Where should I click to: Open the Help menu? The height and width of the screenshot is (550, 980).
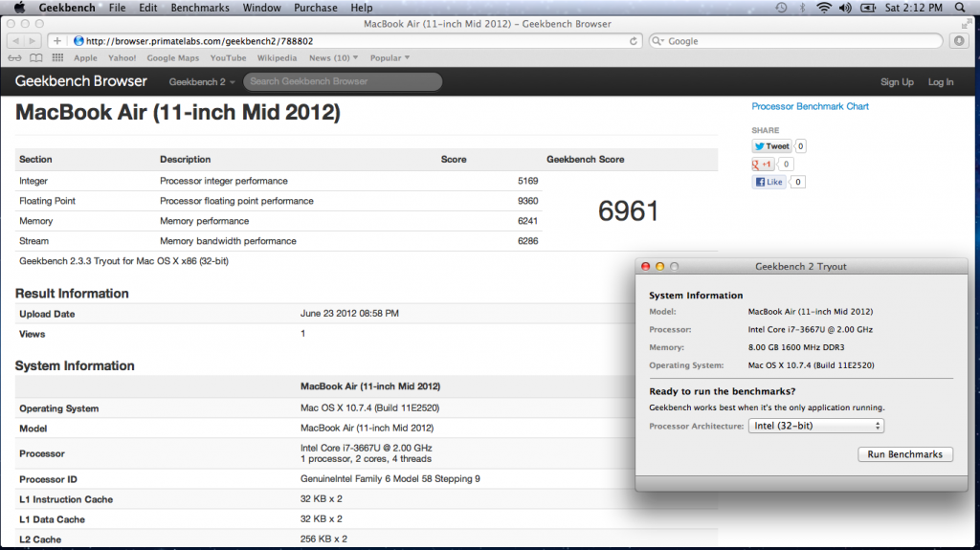361,8
